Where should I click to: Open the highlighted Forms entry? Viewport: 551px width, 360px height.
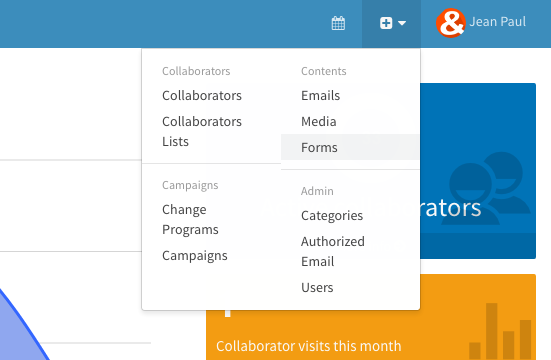click(350, 147)
